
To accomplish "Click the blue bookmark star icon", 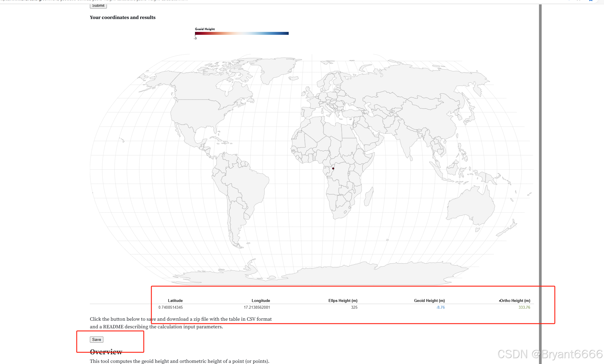I will click(x=591, y=1).
